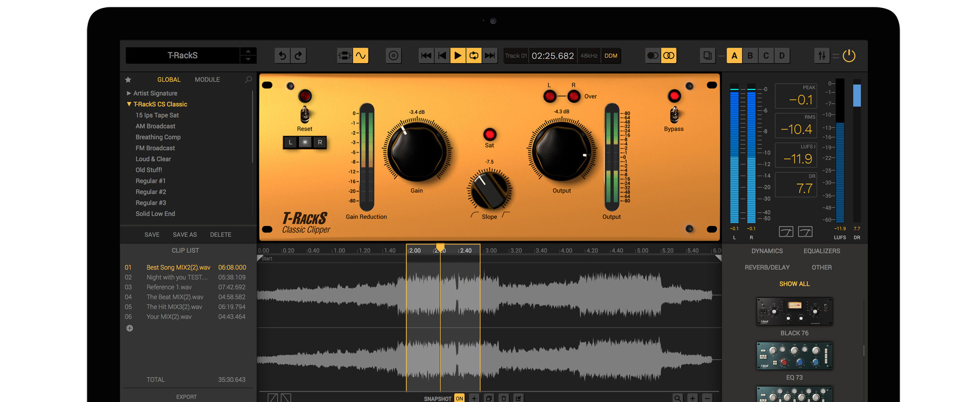
Task: Switch to the MODULE tab
Action: point(207,79)
